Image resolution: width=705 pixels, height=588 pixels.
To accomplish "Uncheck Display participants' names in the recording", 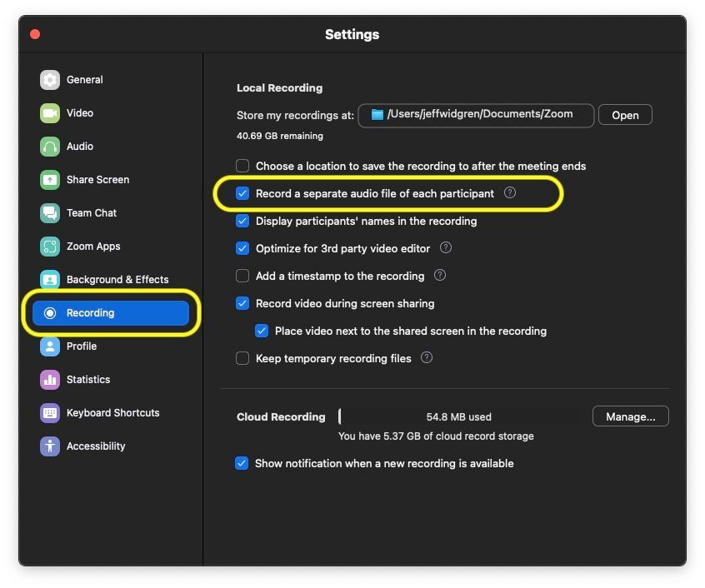I will [x=242, y=221].
